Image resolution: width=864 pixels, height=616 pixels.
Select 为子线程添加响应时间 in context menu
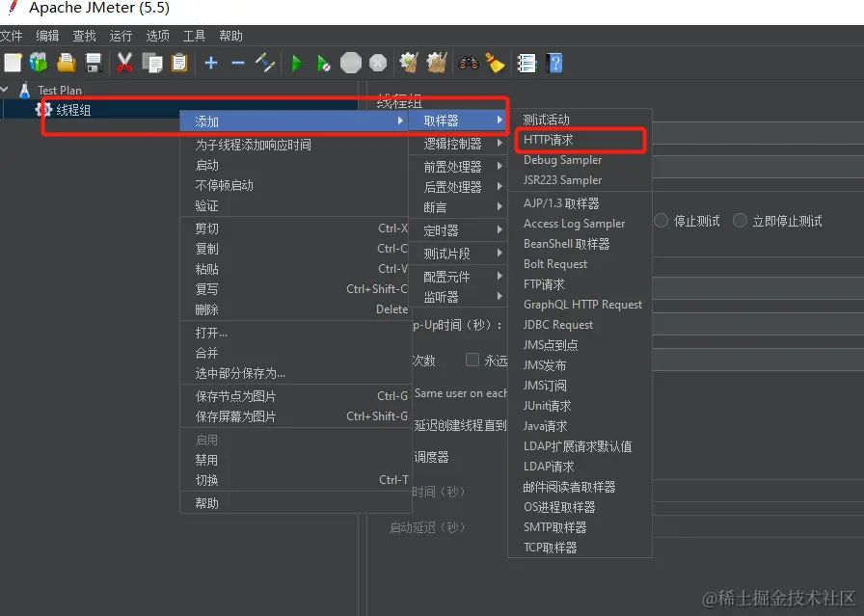pyautogui.click(x=295, y=145)
